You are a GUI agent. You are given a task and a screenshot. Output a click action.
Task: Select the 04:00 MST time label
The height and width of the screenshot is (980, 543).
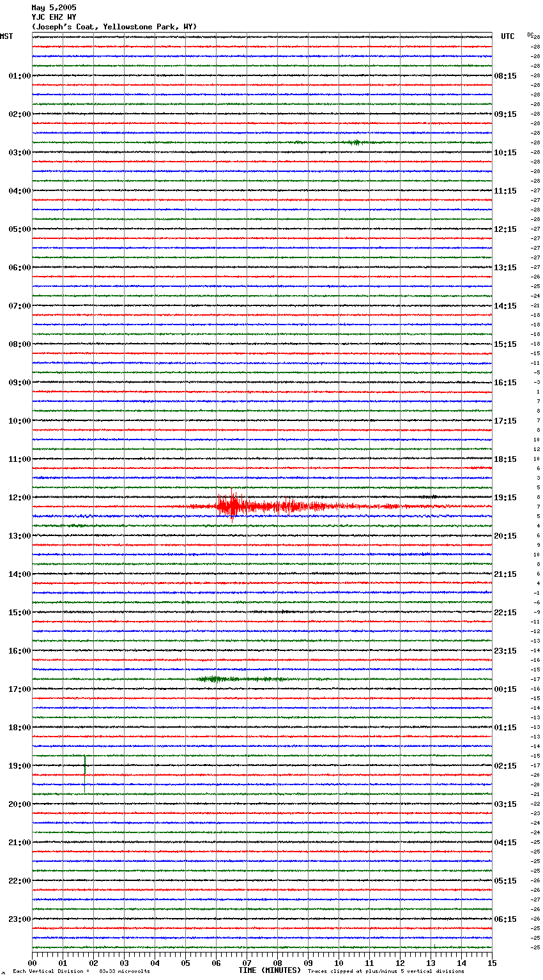pyautogui.click(x=20, y=191)
